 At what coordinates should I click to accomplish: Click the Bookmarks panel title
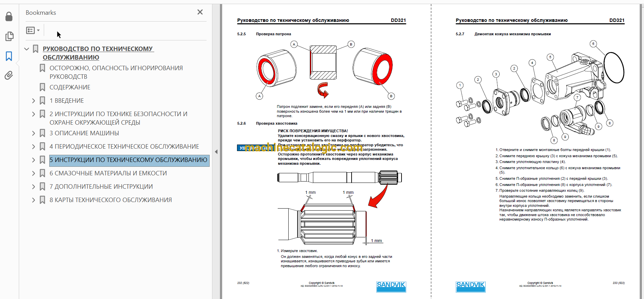click(x=41, y=13)
